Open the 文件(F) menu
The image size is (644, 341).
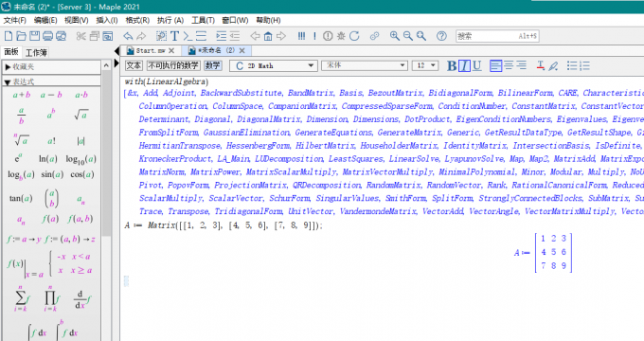click(x=15, y=20)
